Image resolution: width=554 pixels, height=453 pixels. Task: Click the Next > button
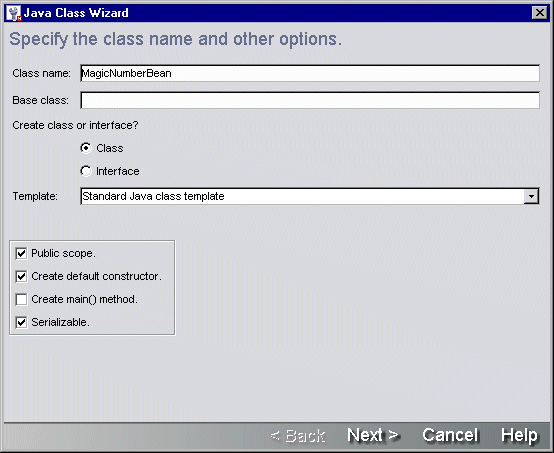tap(373, 435)
